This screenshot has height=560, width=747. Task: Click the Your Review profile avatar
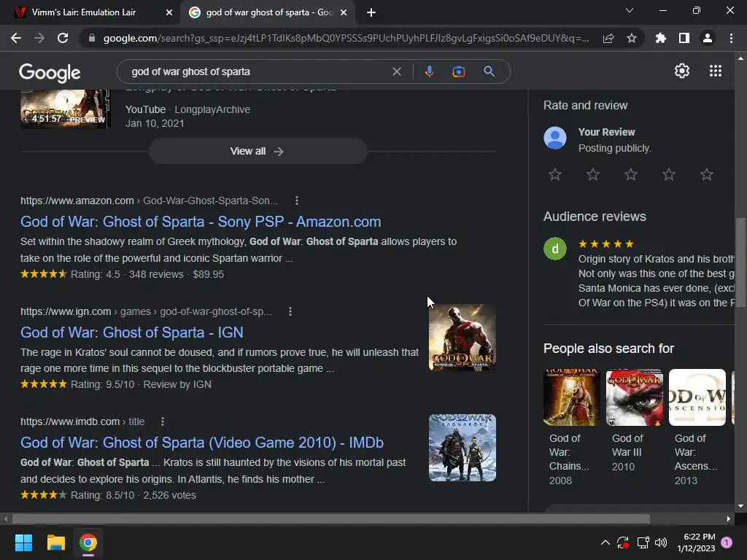point(555,138)
